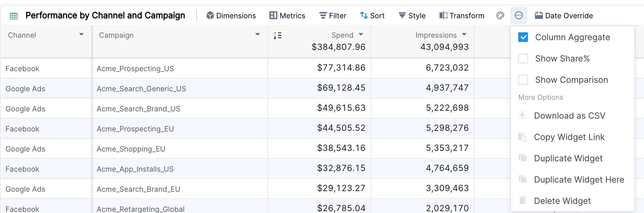Click the color palette icon
Screen dimensions: 644x213
pyautogui.click(x=500, y=16)
